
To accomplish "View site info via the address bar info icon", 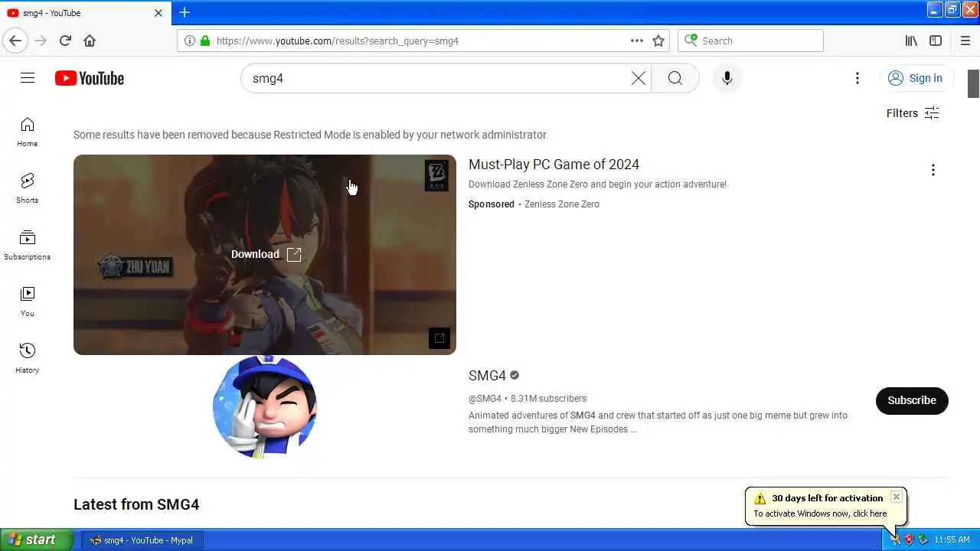I will point(190,41).
